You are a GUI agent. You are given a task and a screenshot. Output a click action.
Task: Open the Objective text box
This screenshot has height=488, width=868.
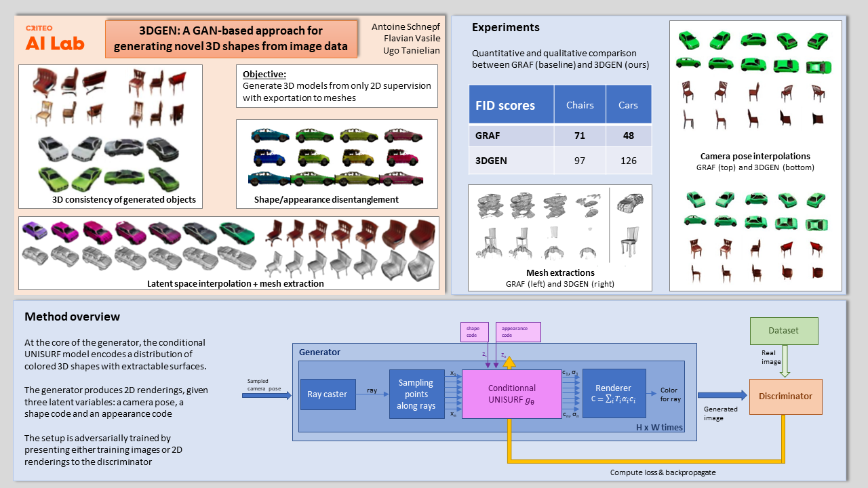337,85
